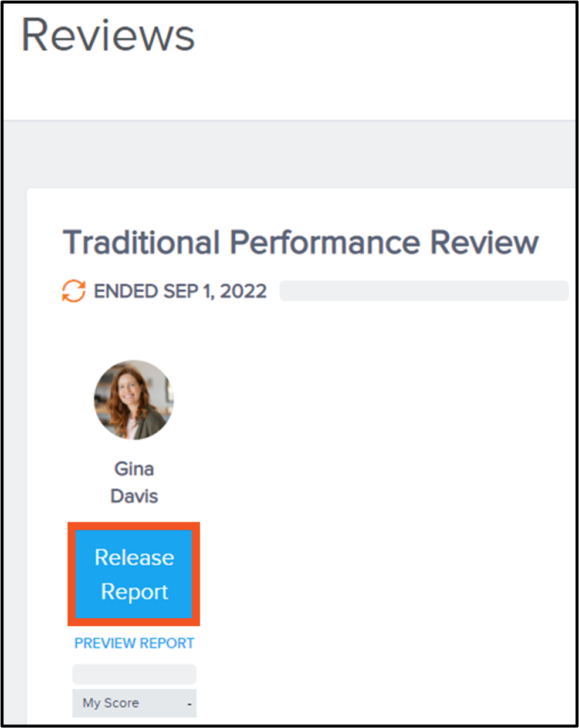
Task: Click the highlighted Release Report button
Action: point(134,574)
